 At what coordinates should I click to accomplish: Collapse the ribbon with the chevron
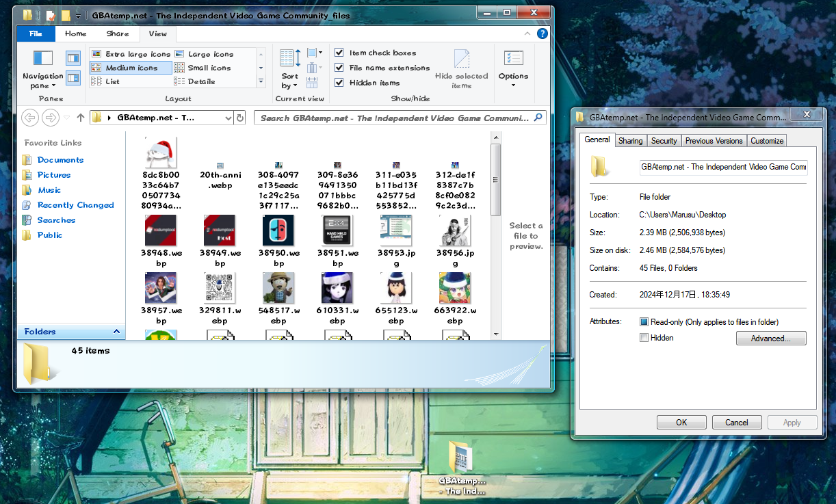tap(527, 33)
